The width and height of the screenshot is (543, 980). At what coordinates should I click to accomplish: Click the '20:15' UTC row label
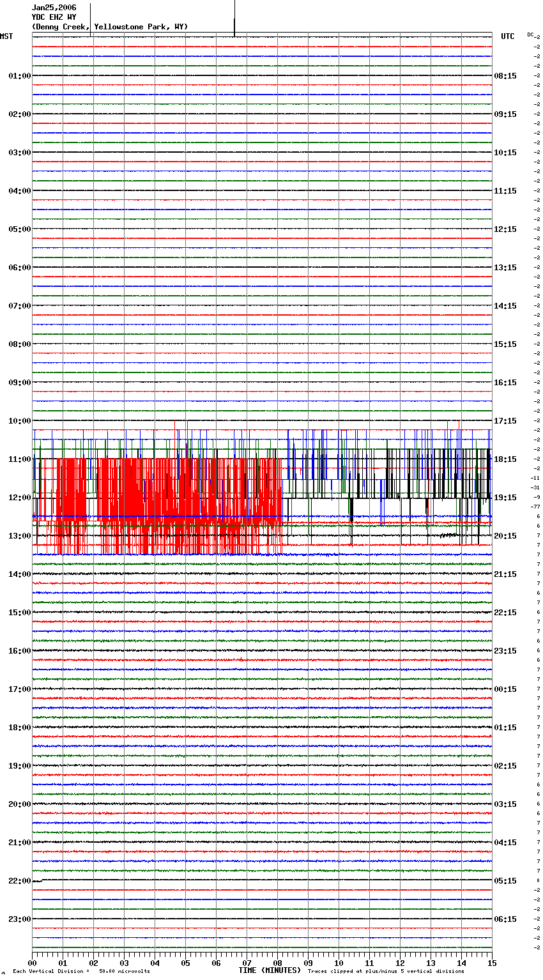tap(505, 536)
